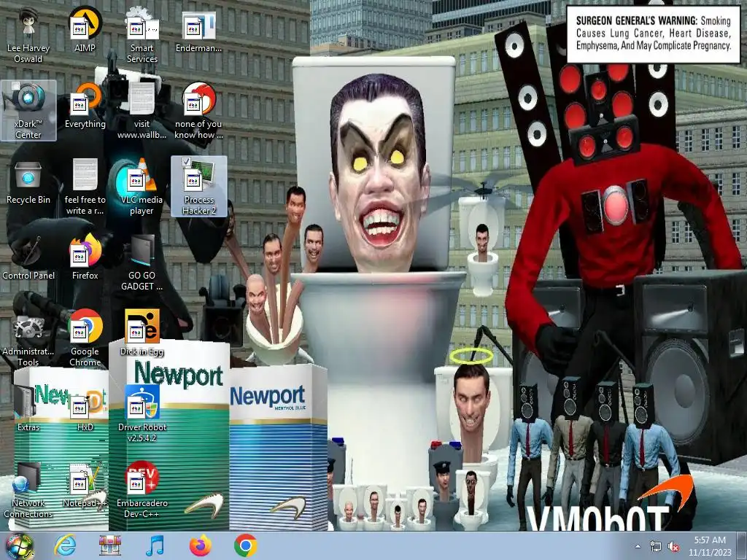This screenshot has width=747, height=560.
Task: Show hidden tray icons arrow
Action: click(x=638, y=546)
